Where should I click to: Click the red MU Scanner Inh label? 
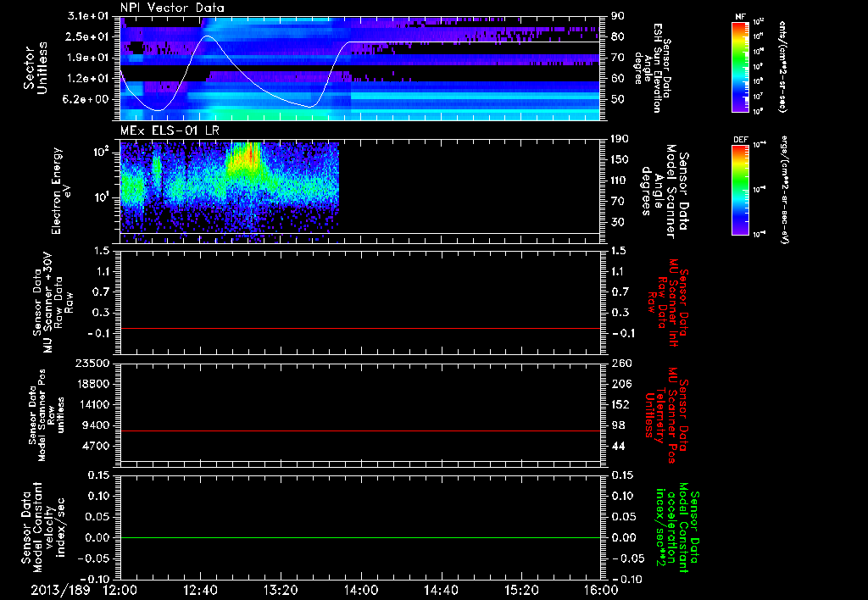[x=668, y=303]
